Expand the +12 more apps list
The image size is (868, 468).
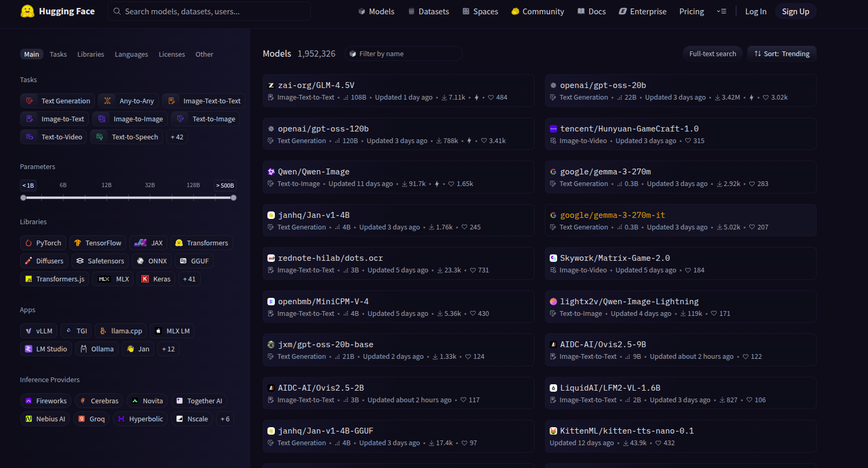point(168,349)
